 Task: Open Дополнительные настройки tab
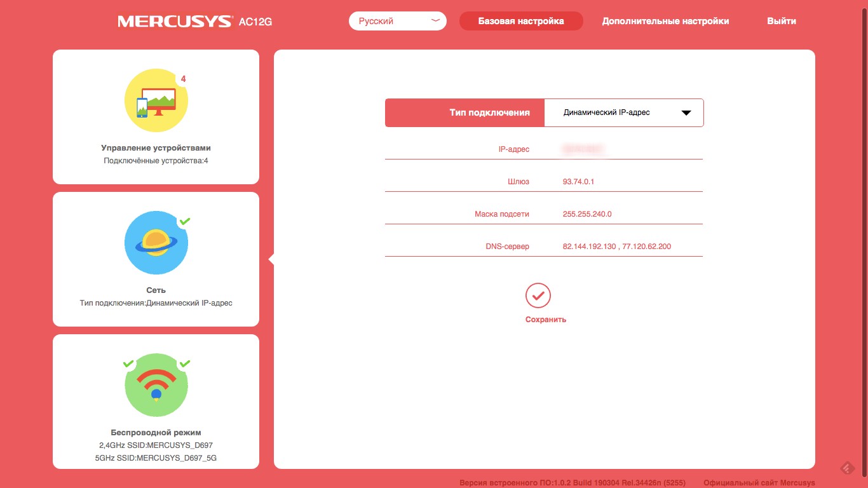coord(665,21)
